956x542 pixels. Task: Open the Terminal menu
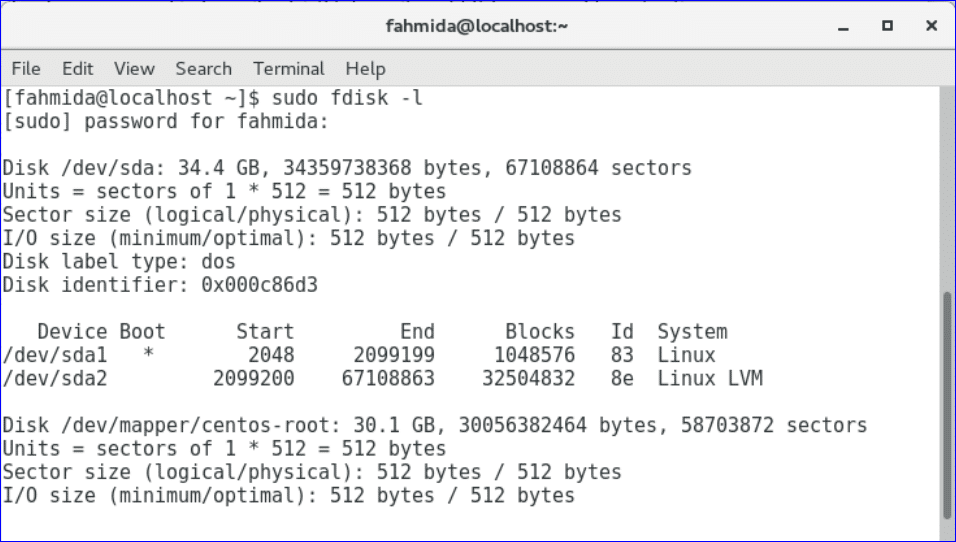click(288, 69)
